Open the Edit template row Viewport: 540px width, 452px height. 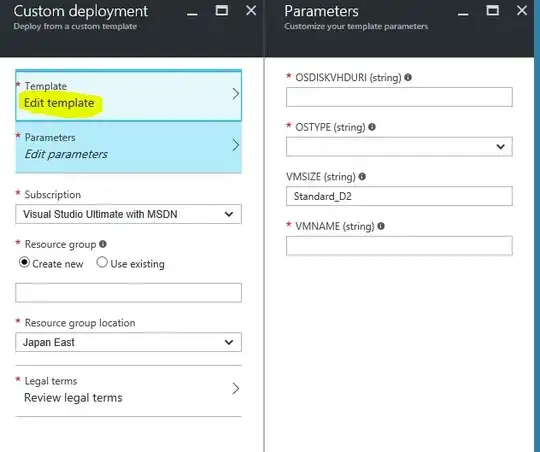pos(128,95)
